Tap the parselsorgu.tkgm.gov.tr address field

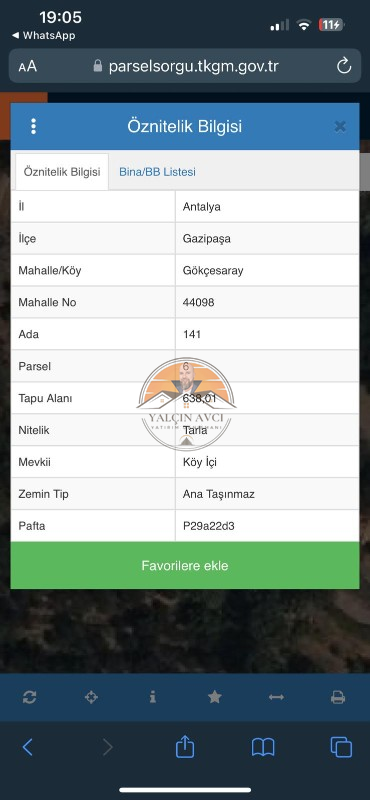(x=185, y=66)
